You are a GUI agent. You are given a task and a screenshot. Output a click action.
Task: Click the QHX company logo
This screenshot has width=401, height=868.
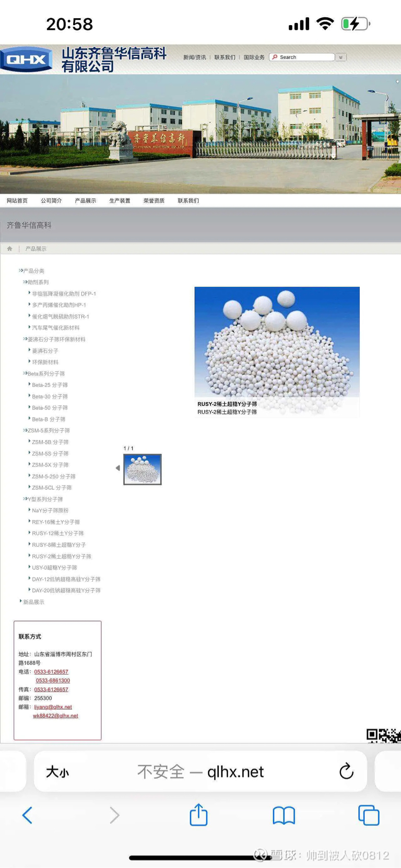27,59
